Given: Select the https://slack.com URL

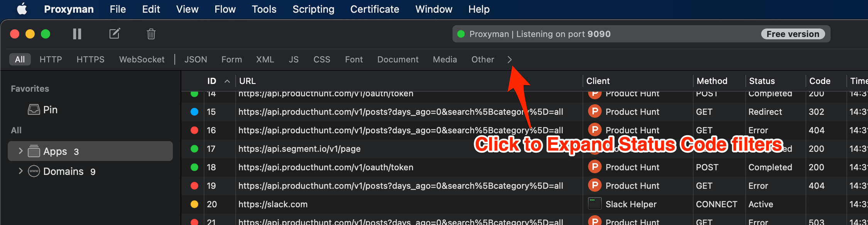Looking at the screenshot, I should pos(273,204).
